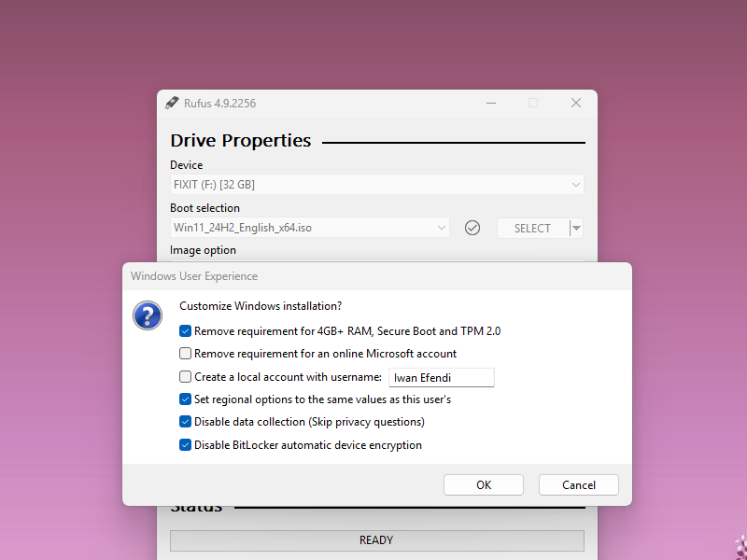Click the READY status progress bar
The width and height of the screenshot is (747, 560).
[376, 540]
